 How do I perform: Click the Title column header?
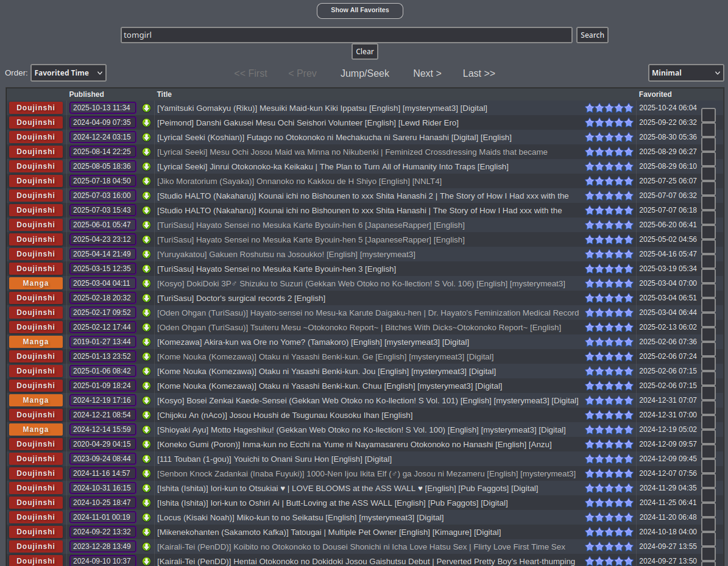(164, 94)
